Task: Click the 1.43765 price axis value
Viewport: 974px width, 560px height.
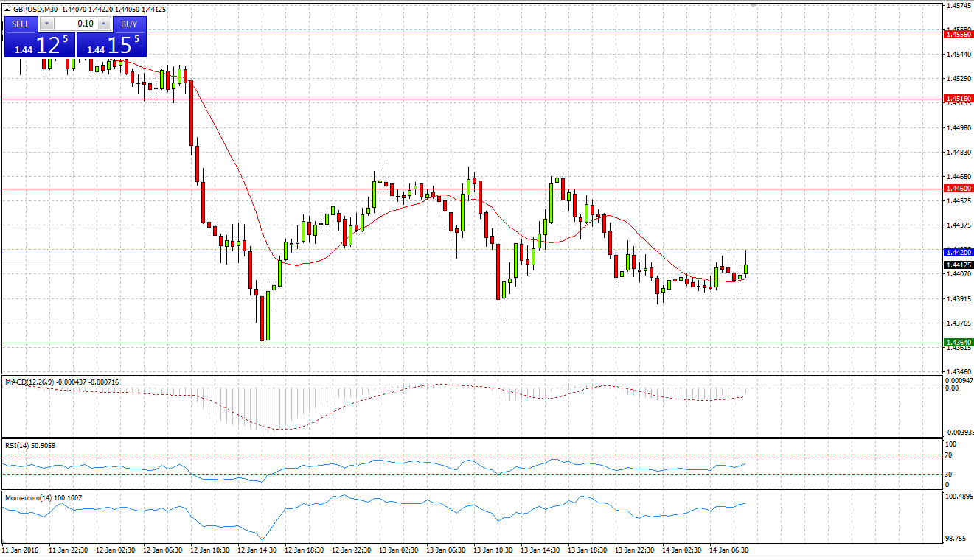Action: pos(958,323)
